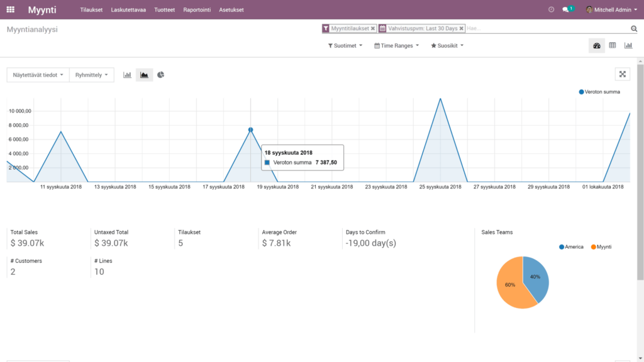Switch to the pivot table view icon

coord(611,45)
